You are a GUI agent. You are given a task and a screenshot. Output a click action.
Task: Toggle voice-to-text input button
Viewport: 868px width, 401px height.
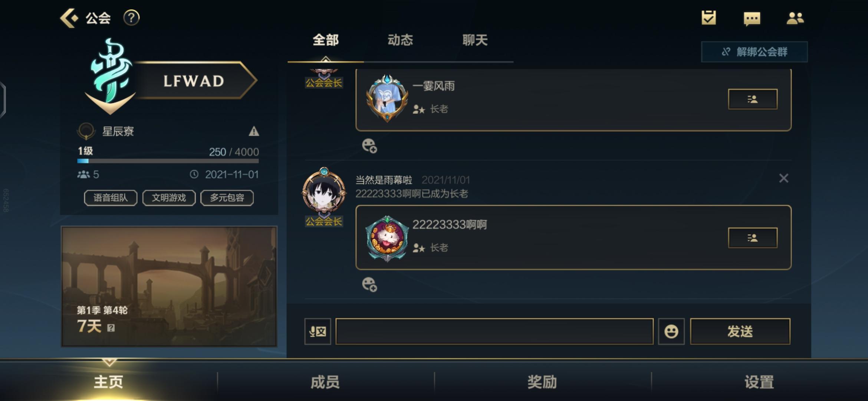[318, 331]
